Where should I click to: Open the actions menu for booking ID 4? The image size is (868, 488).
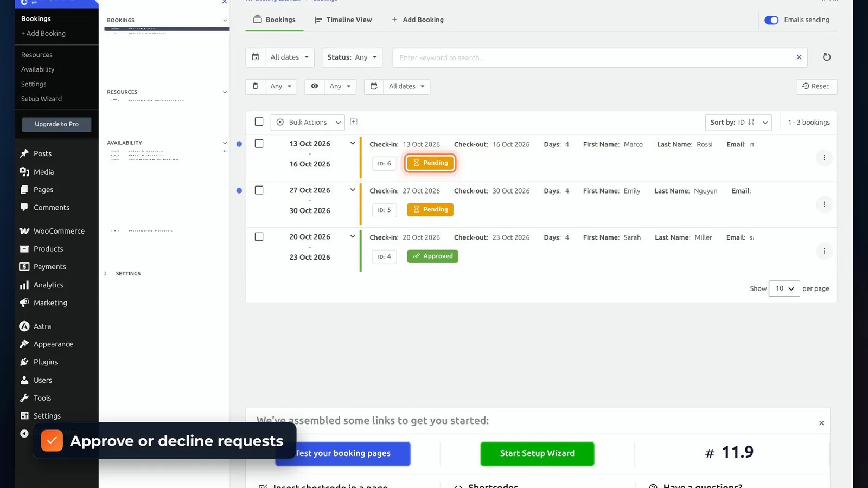point(824,251)
